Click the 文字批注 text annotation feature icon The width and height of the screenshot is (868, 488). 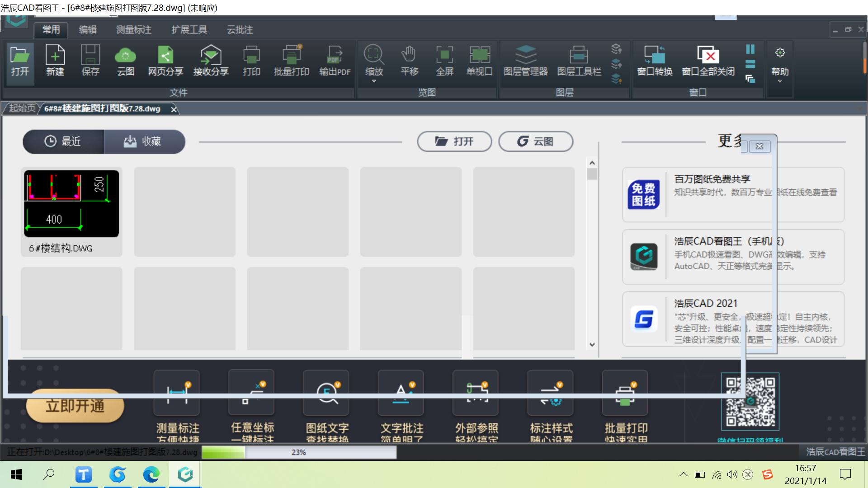(401, 393)
